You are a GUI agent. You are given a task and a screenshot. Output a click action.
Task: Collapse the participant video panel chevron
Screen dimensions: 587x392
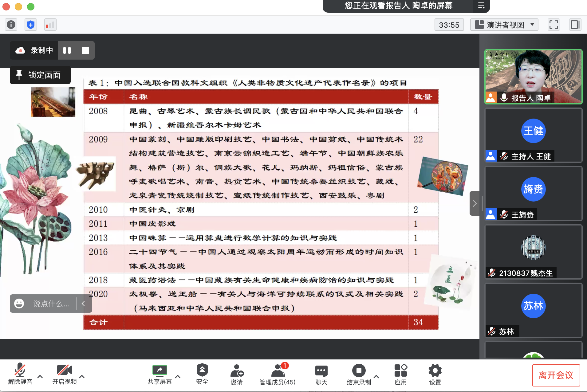pos(475,203)
